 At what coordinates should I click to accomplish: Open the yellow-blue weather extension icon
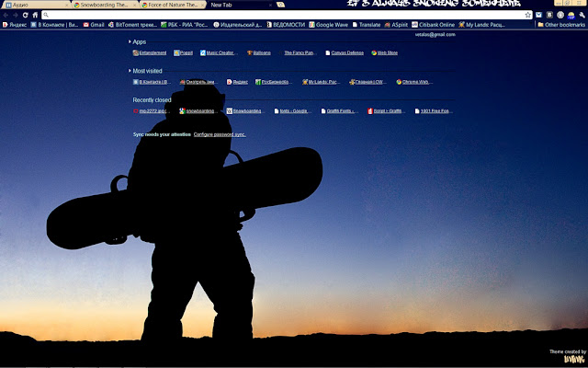pyautogui.click(x=571, y=16)
